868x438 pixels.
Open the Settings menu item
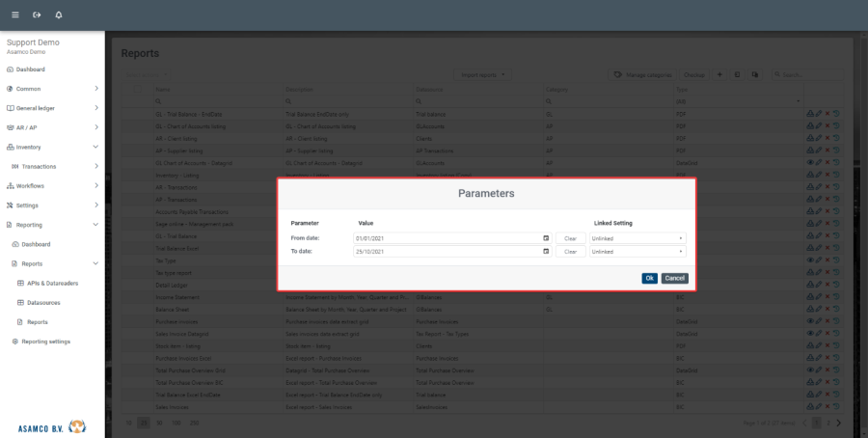coord(28,205)
